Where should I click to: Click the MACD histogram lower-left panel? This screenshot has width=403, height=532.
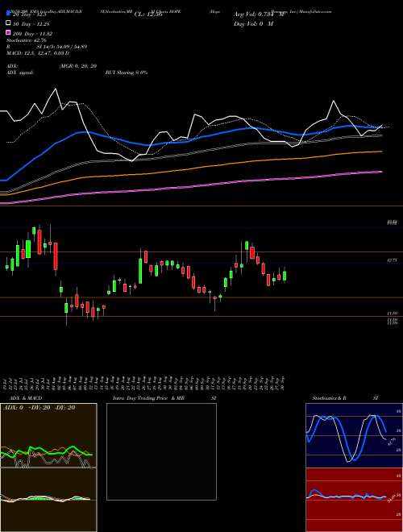tap(48, 500)
